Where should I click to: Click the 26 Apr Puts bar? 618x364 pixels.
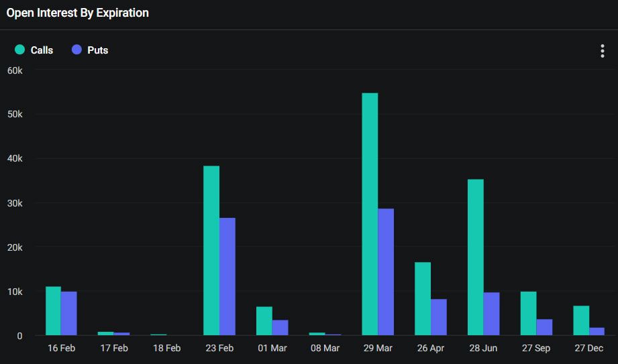click(439, 317)
